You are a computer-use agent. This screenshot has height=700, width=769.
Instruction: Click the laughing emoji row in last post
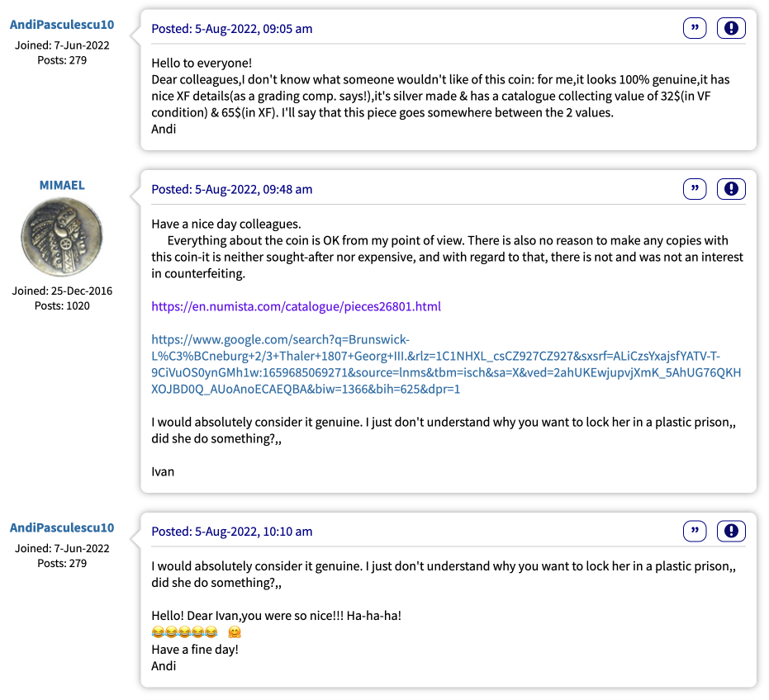coord(184,631)
